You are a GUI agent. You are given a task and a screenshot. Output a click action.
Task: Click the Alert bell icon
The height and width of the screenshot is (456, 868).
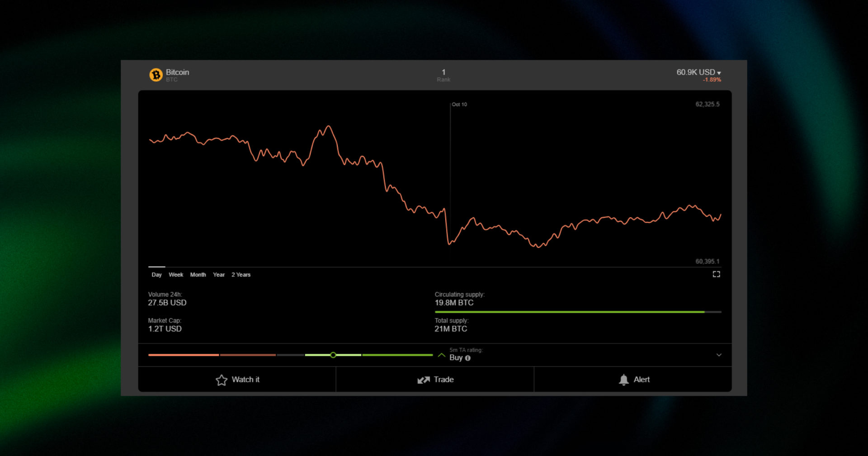(624, 380)
